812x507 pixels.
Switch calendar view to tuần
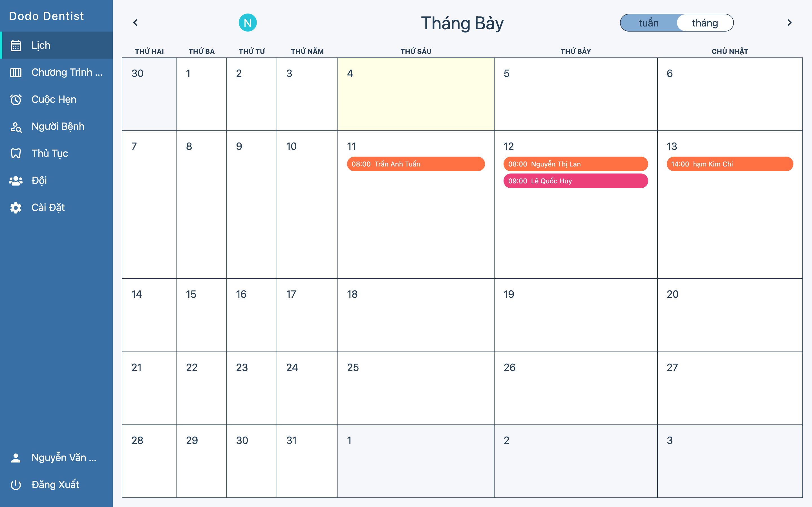click(648, 23)
